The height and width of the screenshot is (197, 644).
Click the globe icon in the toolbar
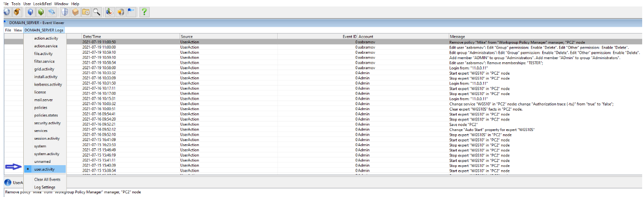tap(6, 12)
